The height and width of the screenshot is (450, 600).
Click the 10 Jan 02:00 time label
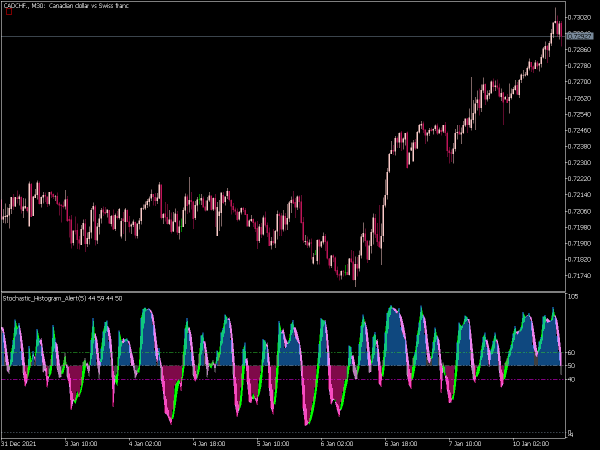coord(530,444)
